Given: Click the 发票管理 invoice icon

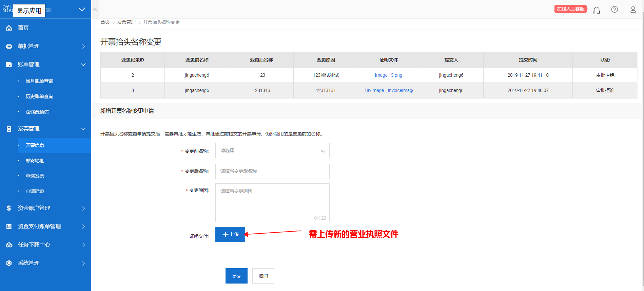Looking at the screenshot, I should point(9,129).
